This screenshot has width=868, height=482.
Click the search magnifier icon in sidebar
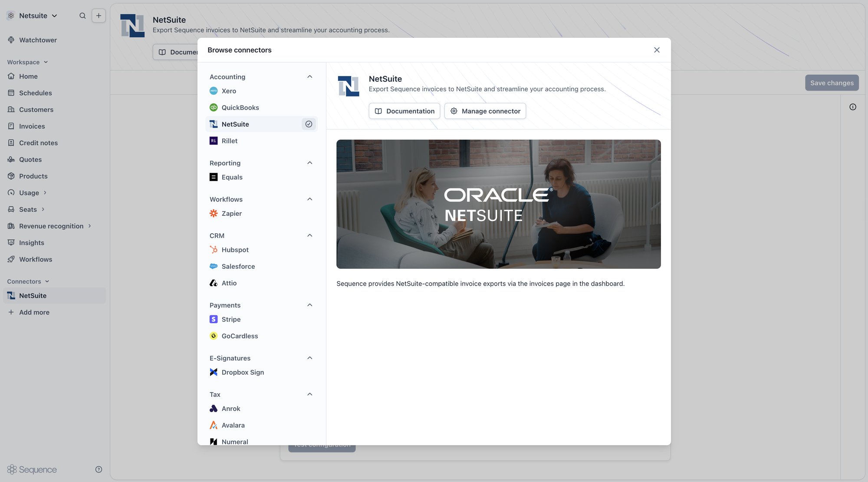[x=82, y=16]
